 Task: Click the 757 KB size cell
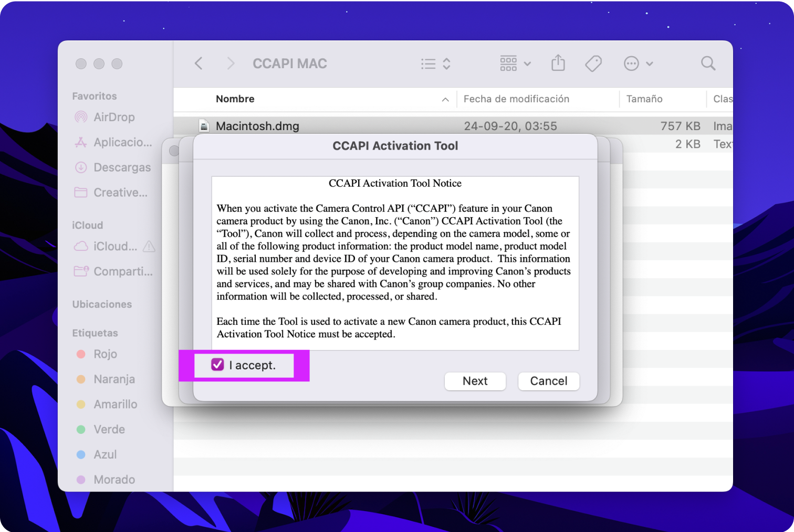click(681, 126)
